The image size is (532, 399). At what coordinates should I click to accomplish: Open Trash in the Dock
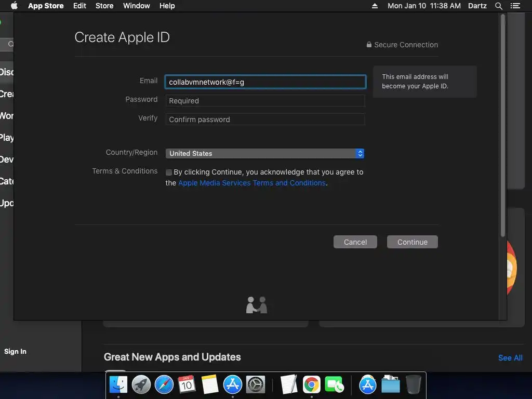tap(413, 385)
